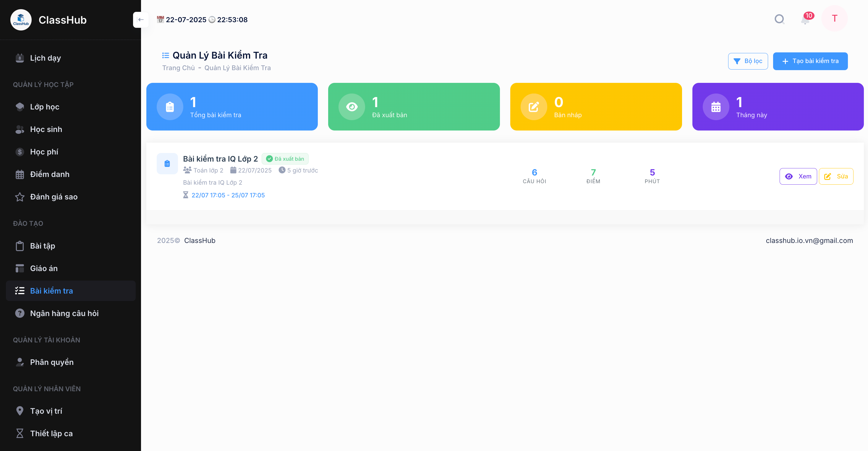The image size is (868, 451).
Task: Click the test clipboard icon for Bài kiểm tra IQ Lớp 2
Action: (167, 164)
